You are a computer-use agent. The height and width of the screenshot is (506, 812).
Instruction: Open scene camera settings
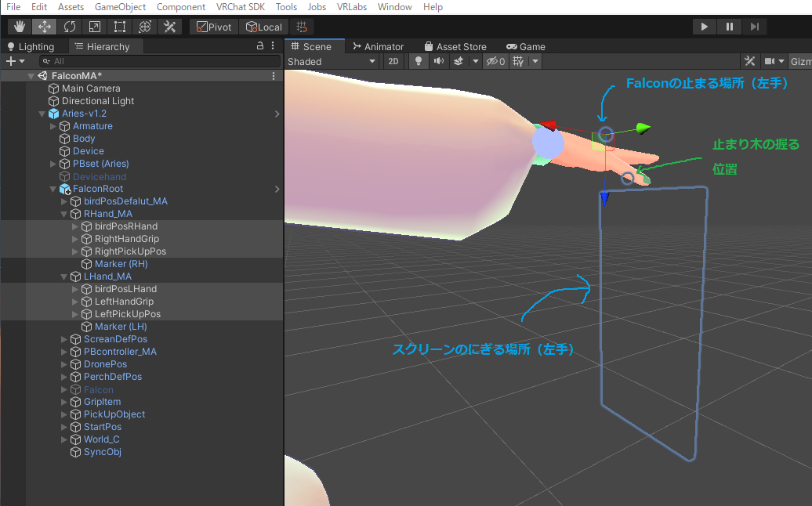(774, 61)
